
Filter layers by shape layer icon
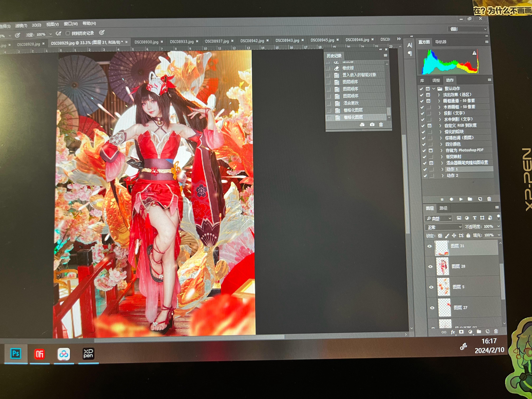click(x=482, y=218)
